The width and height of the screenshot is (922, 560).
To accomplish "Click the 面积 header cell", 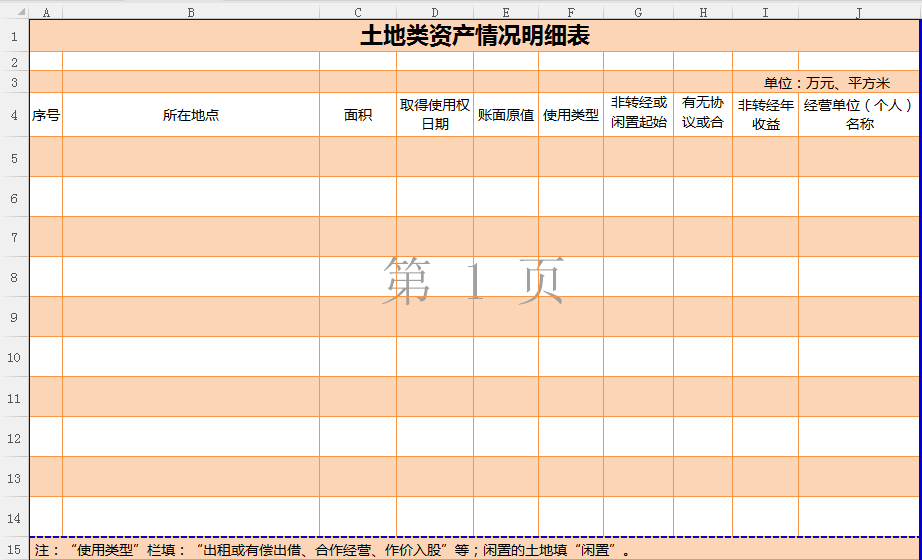I will pyautogui.click(x=357, y=115).
